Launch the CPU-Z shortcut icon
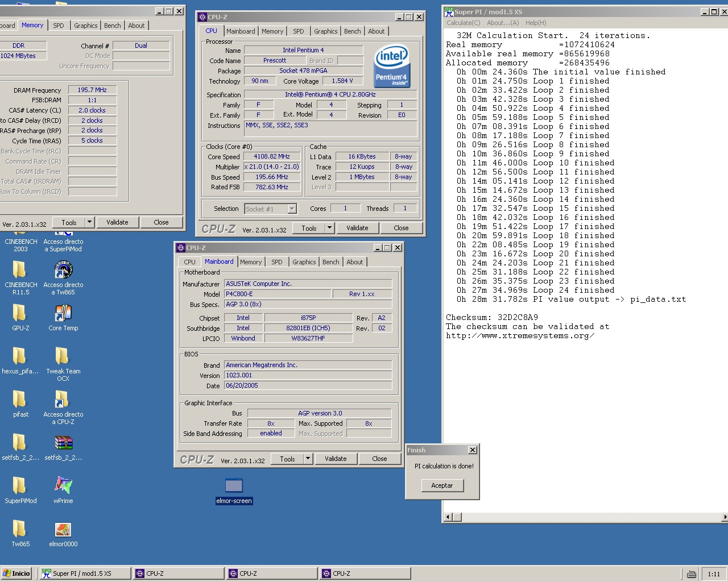728x582 pixels. 63,399
